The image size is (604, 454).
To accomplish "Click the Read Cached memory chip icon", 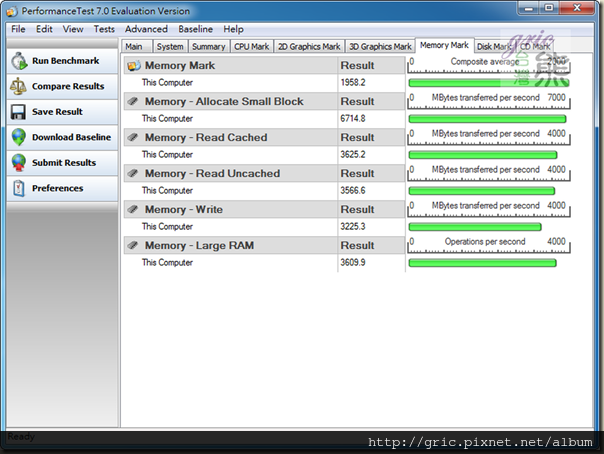I will [x=133, y=137].
